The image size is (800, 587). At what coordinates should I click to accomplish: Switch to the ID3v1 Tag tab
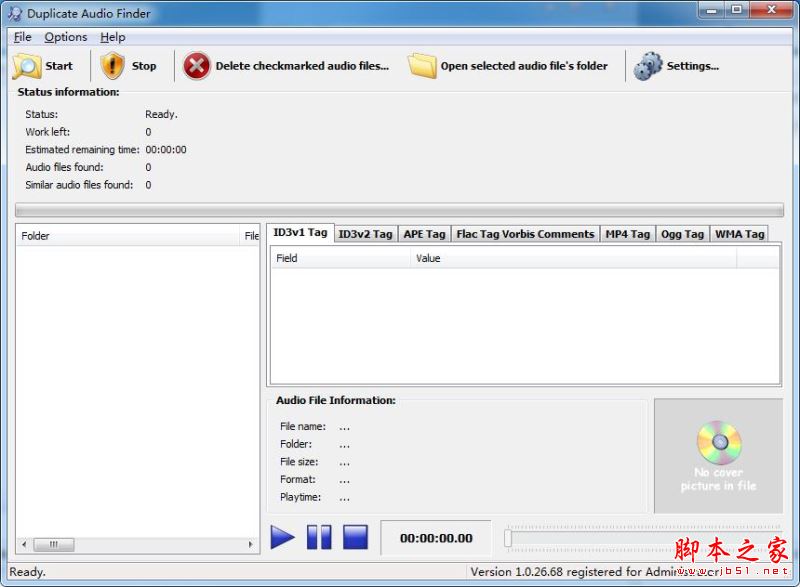300,233
